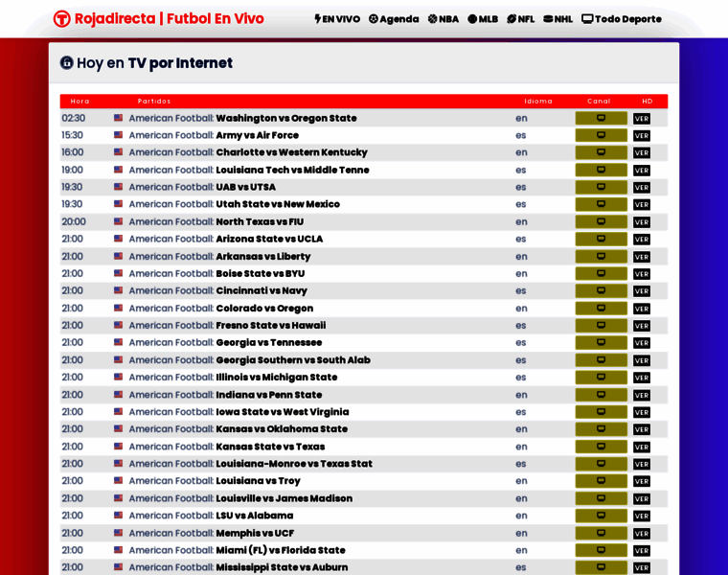Image resolution: width=728 pixels, height=575 pixels.
Task: Click the 15:30 time cell
Action: 73,135
